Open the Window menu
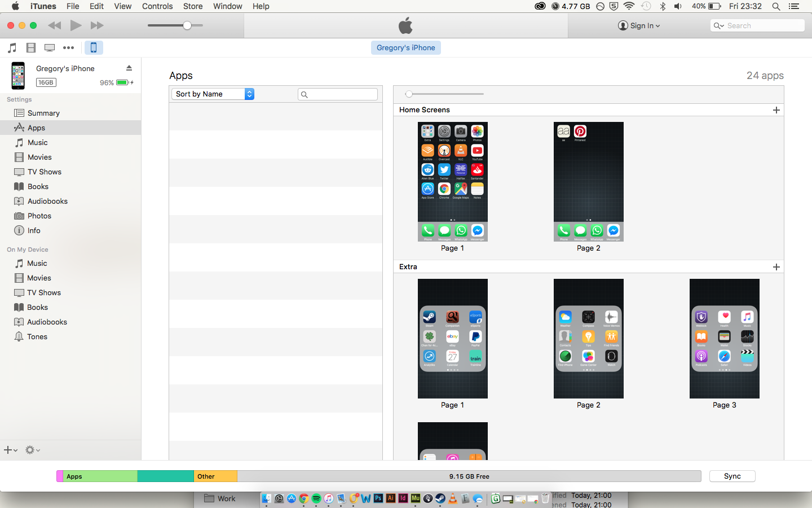812x508 pixels. click(x=228, y=6)
